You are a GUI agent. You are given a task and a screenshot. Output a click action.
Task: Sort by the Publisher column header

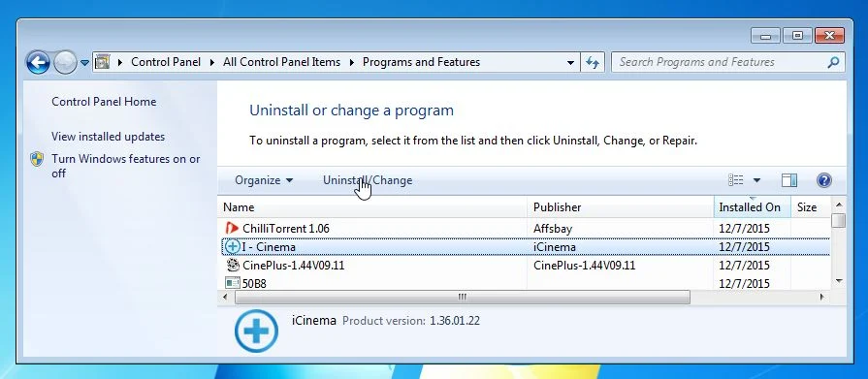point(621,207)
